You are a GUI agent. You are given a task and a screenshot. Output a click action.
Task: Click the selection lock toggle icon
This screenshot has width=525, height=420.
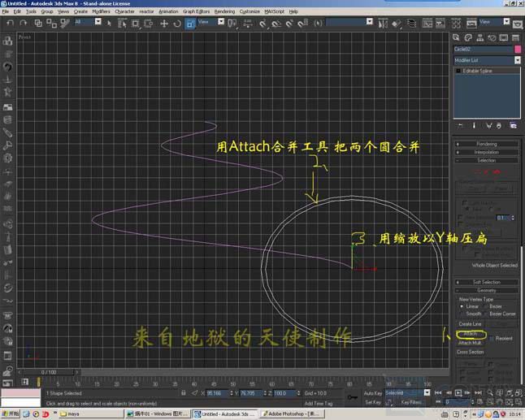click(x=183, y=393)
